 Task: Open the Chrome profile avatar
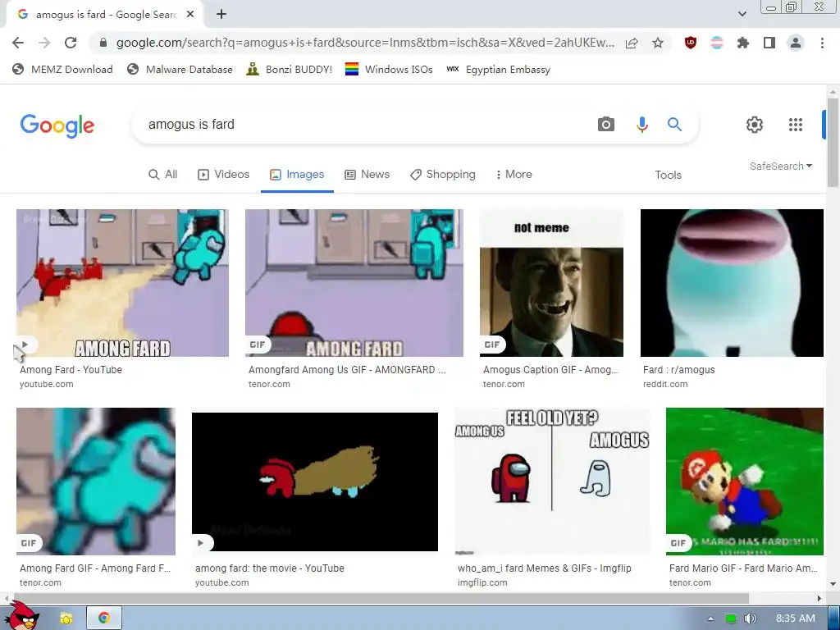click(x=796, y=43)
